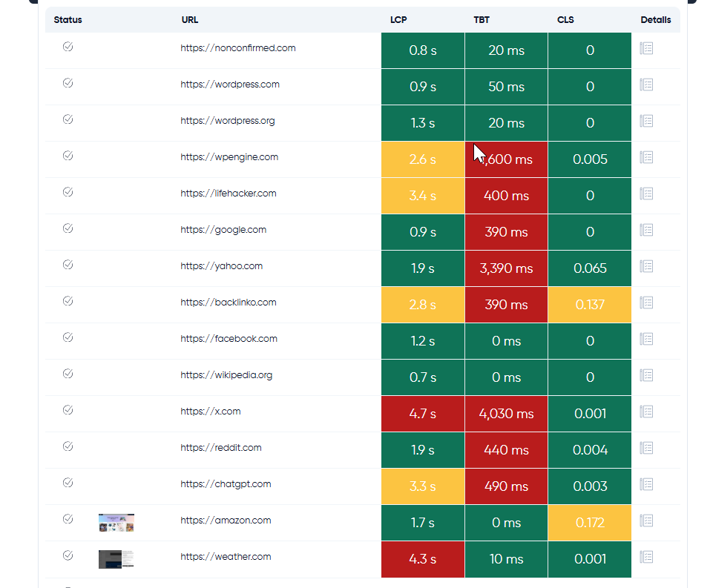Open the details report for amazon.com
Screen dimensions: 713x588
pyautogui.click(x=646, y=520)
